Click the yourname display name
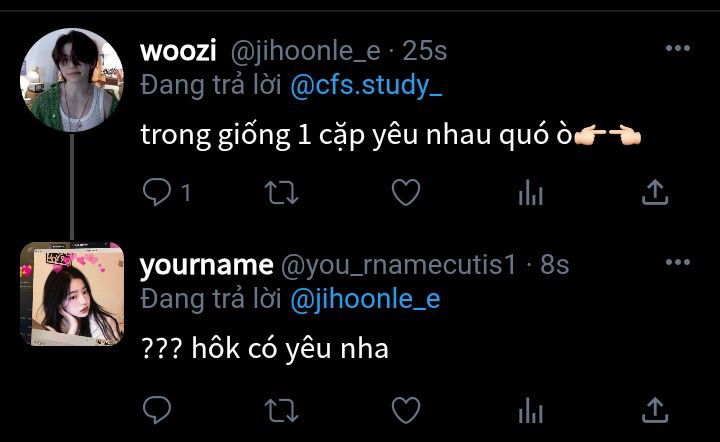The width and height of the screenshot is (720, 442). pyautogui.click(x=207, y=265)
